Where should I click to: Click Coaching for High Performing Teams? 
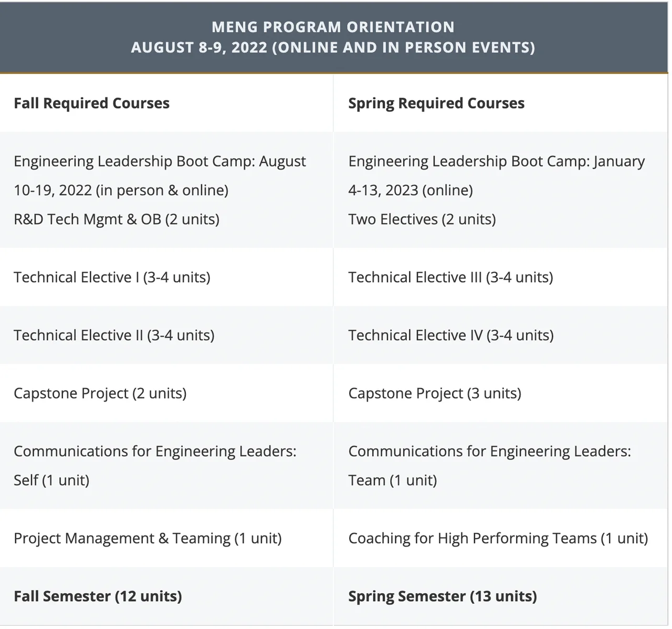click(x=498, y=538)
